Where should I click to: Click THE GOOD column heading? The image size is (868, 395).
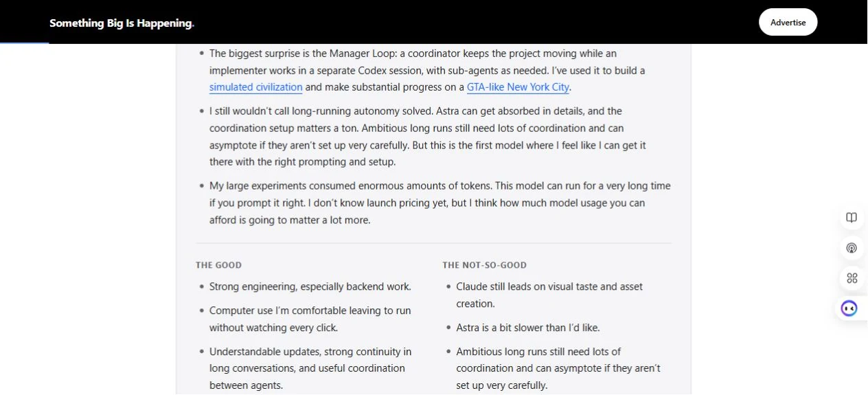[x=218, y=265]
